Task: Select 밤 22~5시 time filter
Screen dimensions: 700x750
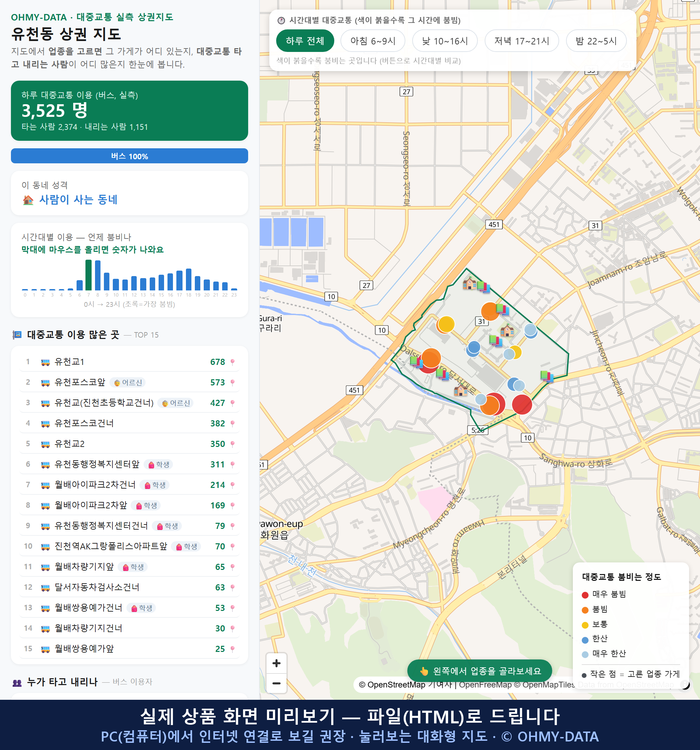Action: [596, 41]
